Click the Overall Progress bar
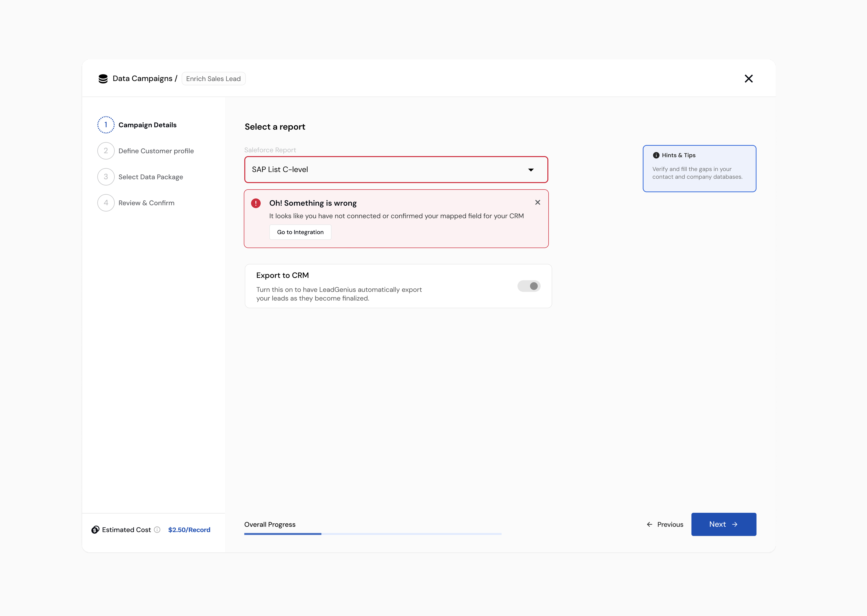The width and height of the screenshot is (867, 616). click(373, 534)
